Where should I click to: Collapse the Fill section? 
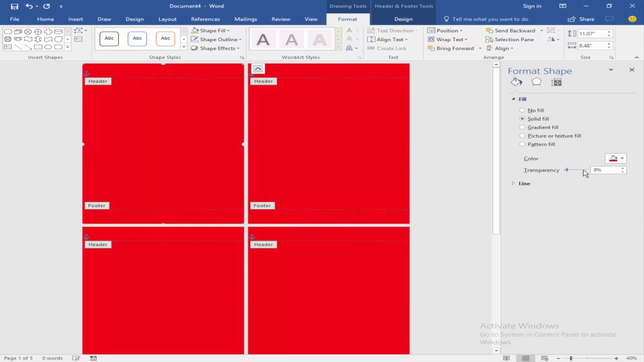point(513,99)
